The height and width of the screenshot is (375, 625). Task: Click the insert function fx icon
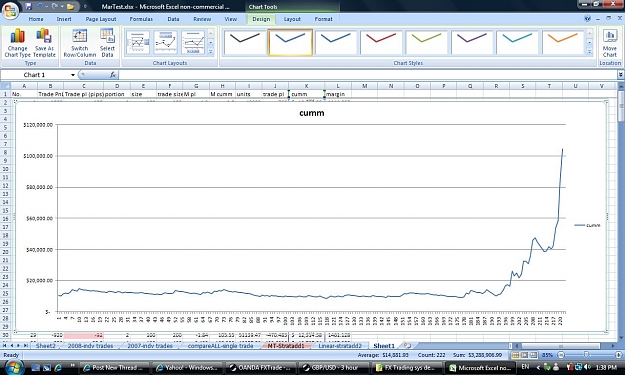[113, 75]
